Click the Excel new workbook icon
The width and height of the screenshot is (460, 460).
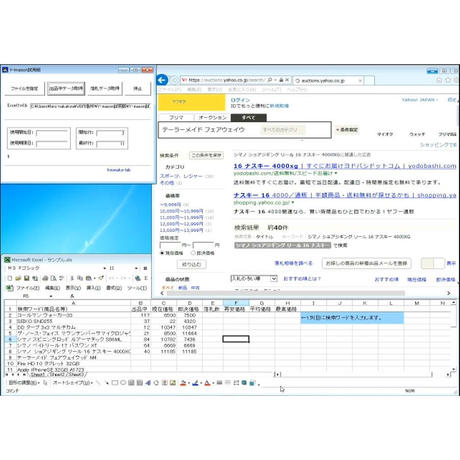click(10, 278)
